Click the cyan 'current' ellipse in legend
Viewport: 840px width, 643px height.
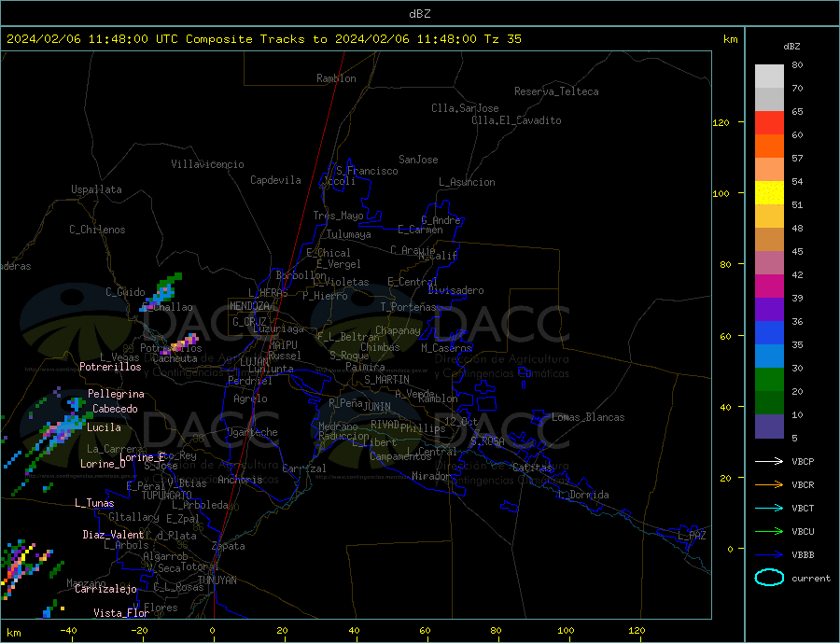click(x=769, y=578)
